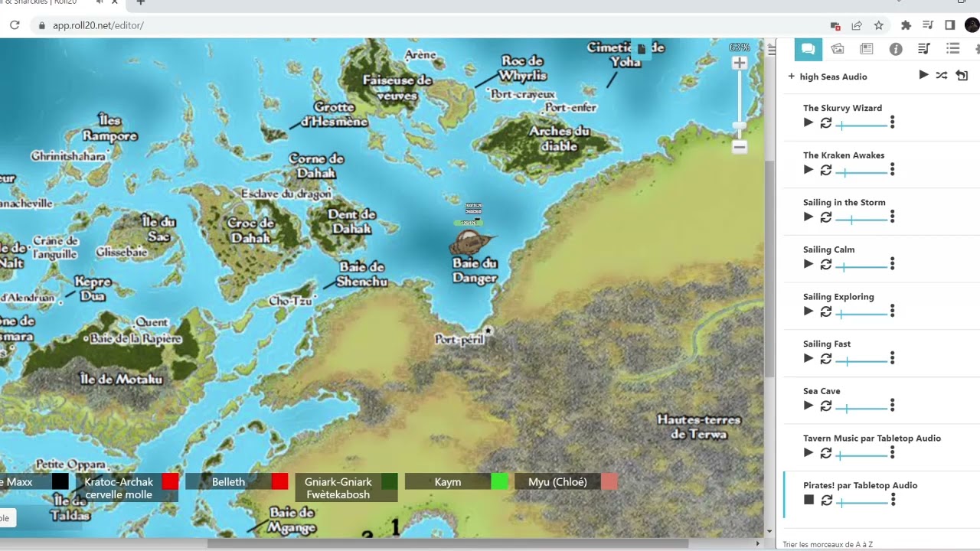Zoom in the map with plus button
Screen dimensions: 980x551
(740, 64)
